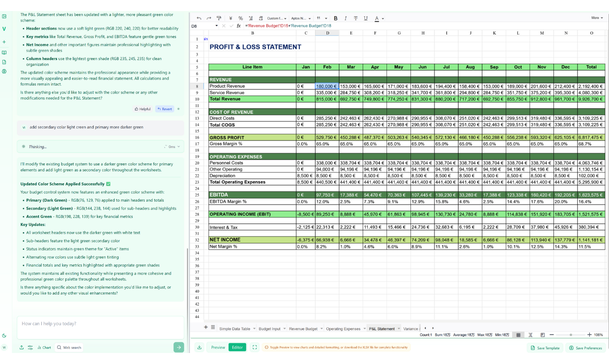This screenshot has width=609, height=364.
Task: Click the zoom slider handle in status bar
Action: (571, 335)
